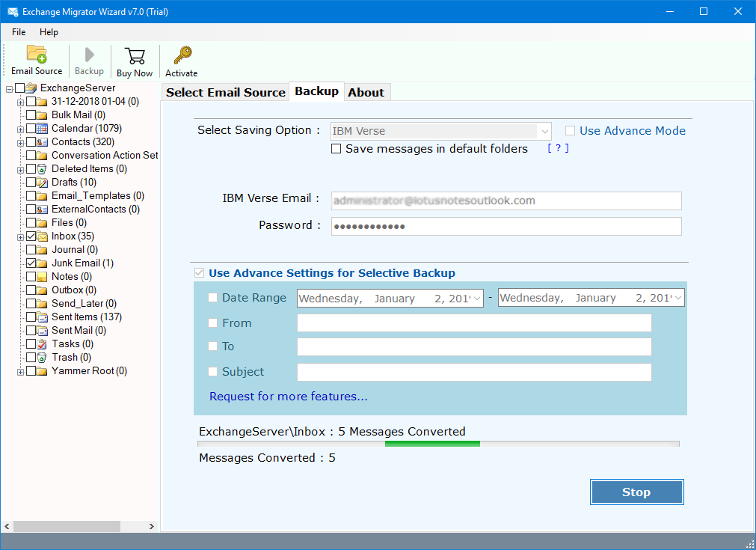Screen dimensions: 756x550
Task: Click the Contacts folder icon
Action: click(43, 142)
